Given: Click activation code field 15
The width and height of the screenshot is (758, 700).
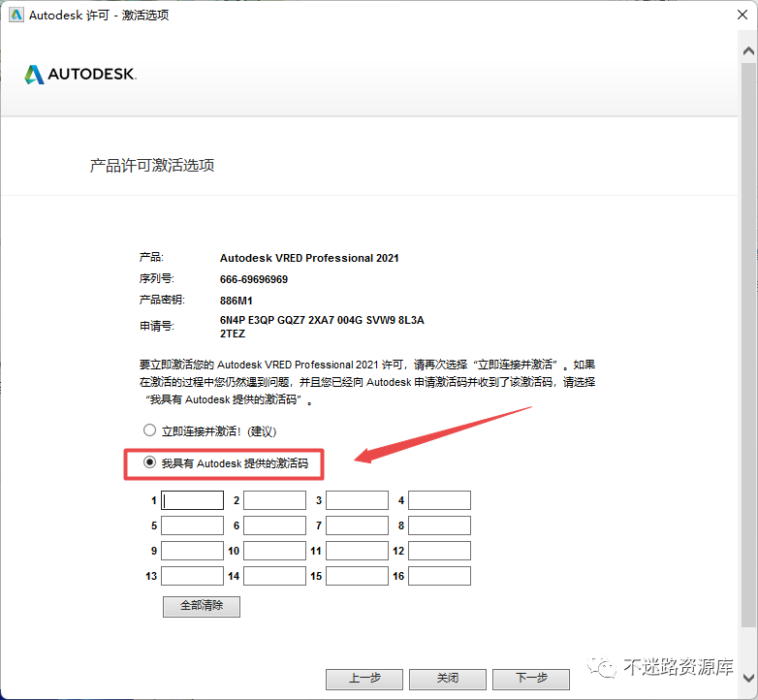Looking at the screenshot, I should point(358,576).
